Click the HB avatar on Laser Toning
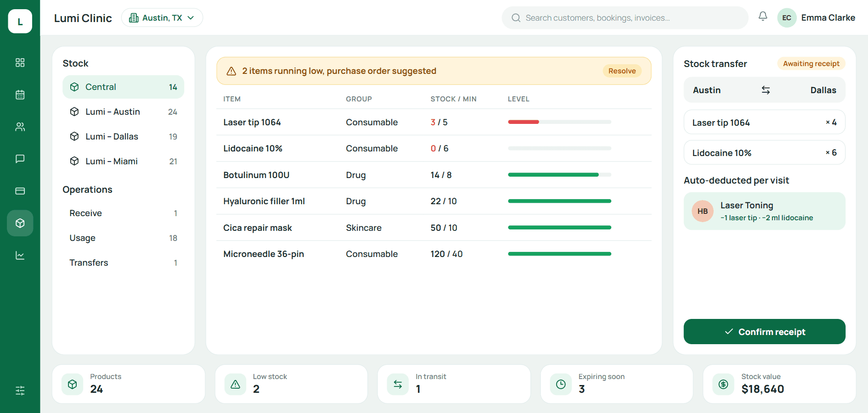Screen dimensions: 868x413 (x=703, y=211)
